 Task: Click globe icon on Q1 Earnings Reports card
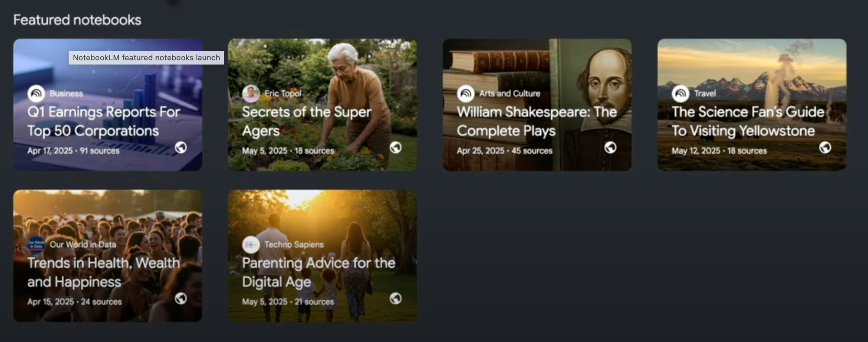pyautogui.click(x=181, y=148)
